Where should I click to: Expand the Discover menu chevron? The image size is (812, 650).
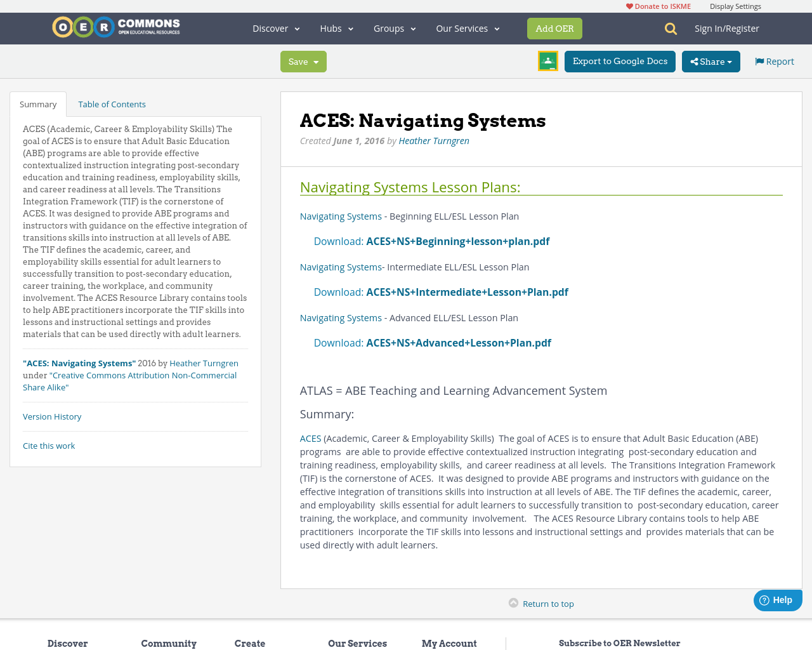coord(296,28)
